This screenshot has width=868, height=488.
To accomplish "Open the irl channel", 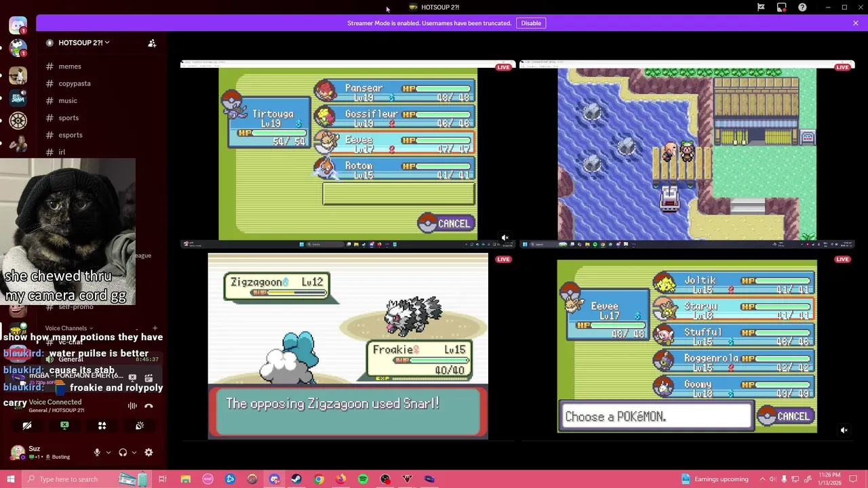I will point(61,152).
